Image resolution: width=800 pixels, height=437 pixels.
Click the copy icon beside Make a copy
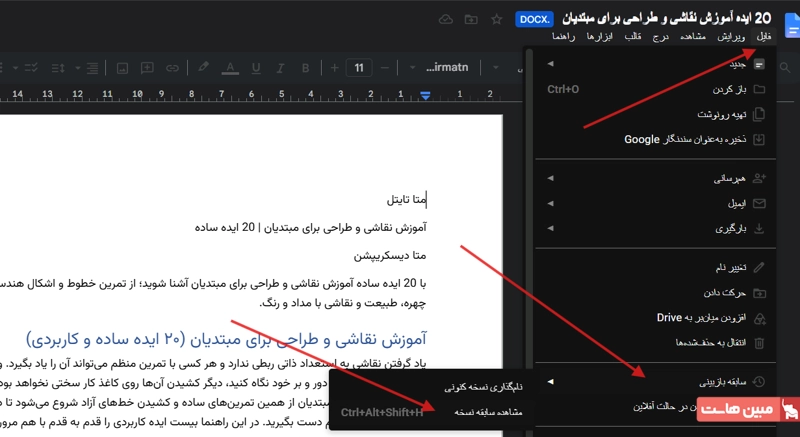(759, 114)
